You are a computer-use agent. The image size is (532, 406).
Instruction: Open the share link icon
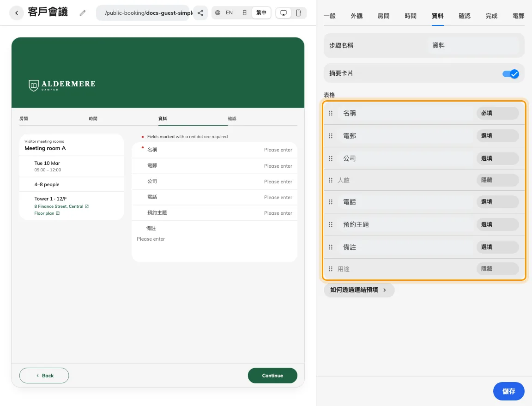(200, 13)
